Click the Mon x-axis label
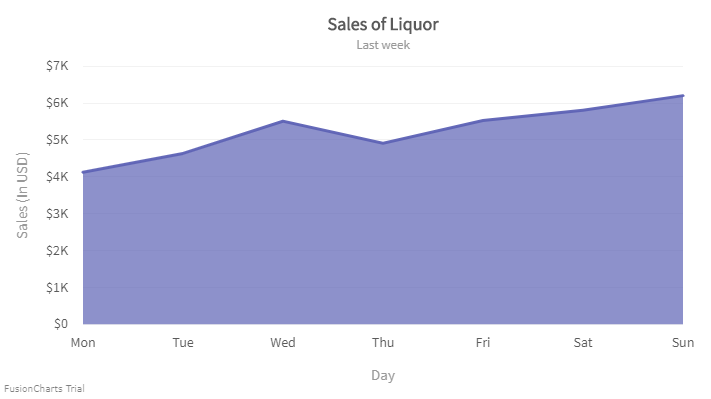Image resolution: width=711 pixels, height=399 pixels. 83,342
